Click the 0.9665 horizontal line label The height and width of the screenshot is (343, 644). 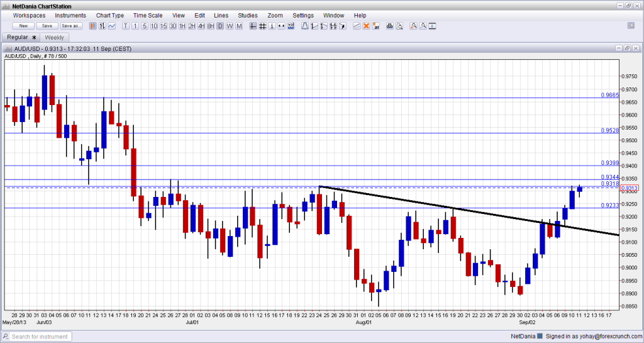609,95
